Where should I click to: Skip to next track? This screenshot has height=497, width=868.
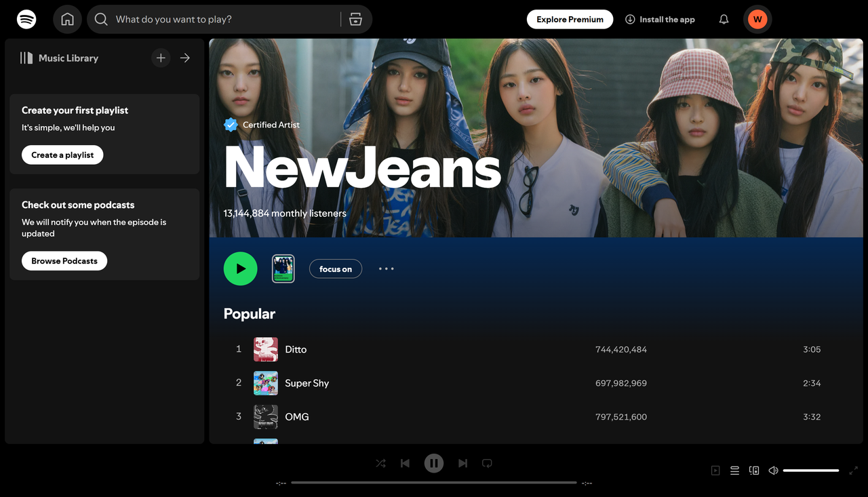(x=462, y=463)
